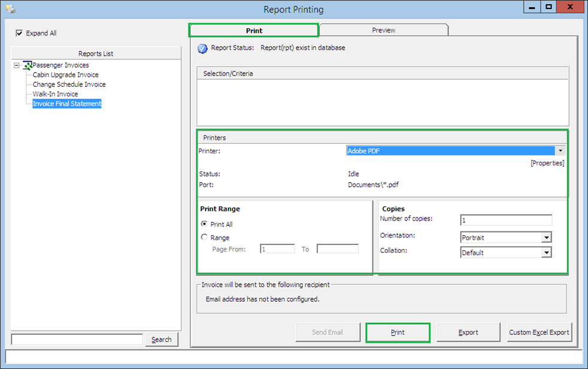The image size is (588, 369).
Task: Click the Export button
Action: coord(468,332)
